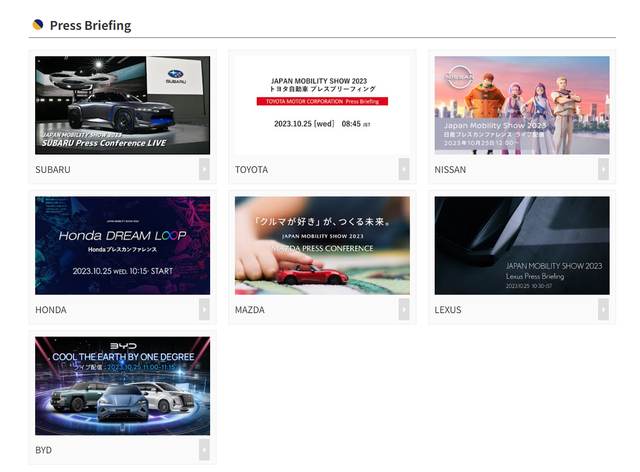Follow the MAZDA text link
Image resolution: width=640 pixels, height=472 pixels.
tap(250, 310)
